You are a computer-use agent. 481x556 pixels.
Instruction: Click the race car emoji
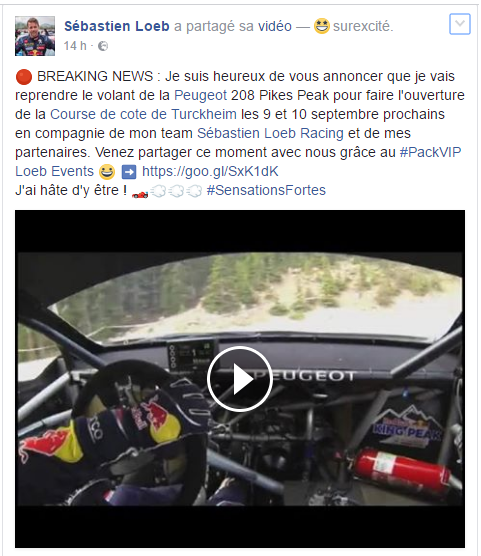point(140,193)
